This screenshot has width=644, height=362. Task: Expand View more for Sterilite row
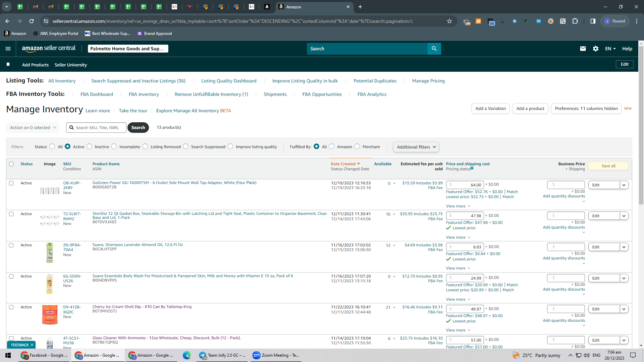458,237
